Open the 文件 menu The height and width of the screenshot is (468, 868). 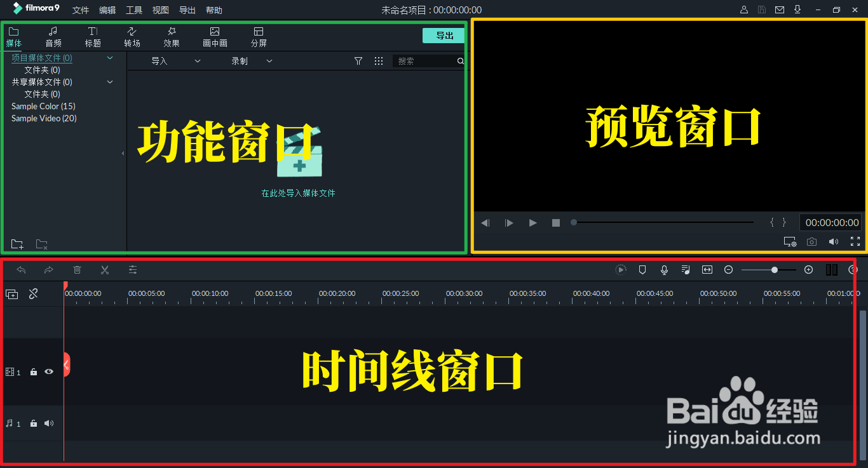(80, 10)
